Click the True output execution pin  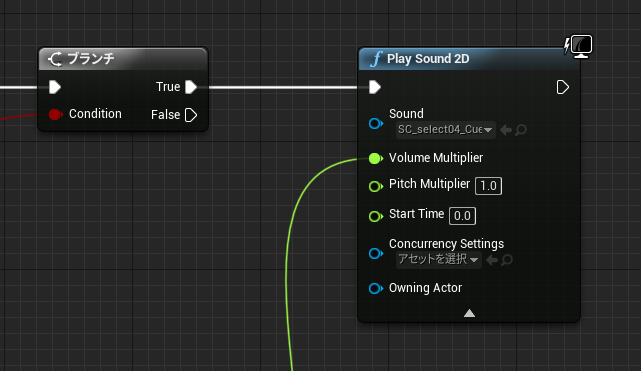tap(191, 87)
